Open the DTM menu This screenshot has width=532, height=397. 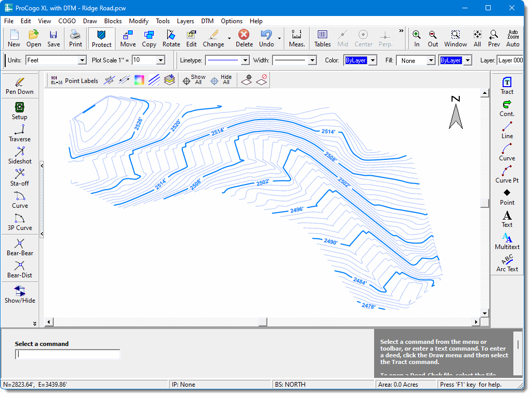207,21
